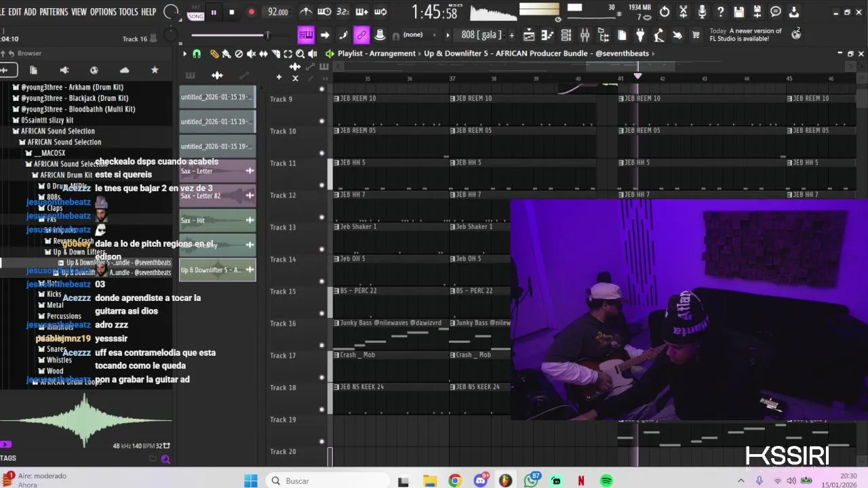
Task: Click the 92.000 tempo field
Action: [278, 12]
